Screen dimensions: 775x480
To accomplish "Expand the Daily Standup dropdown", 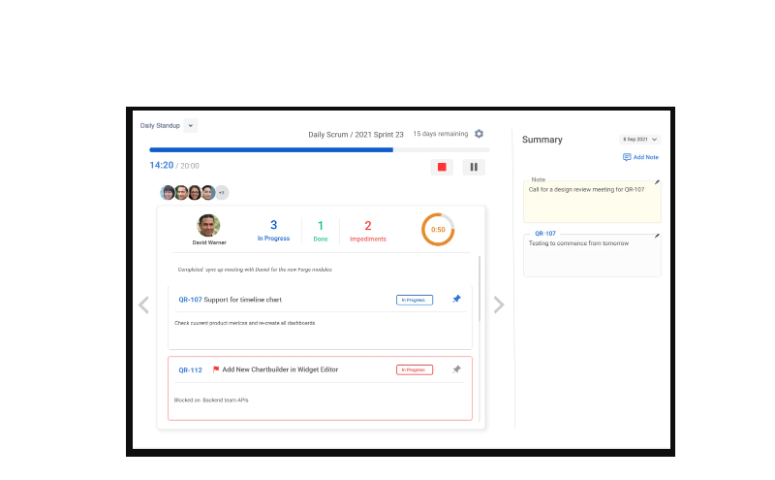I will coord(191,126).
